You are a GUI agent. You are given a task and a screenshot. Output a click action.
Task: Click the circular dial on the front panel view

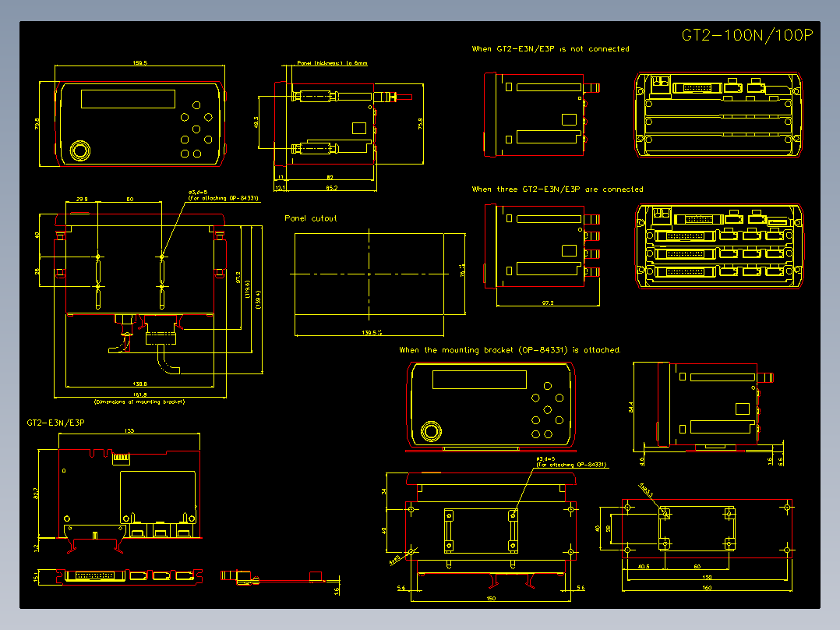80,150
